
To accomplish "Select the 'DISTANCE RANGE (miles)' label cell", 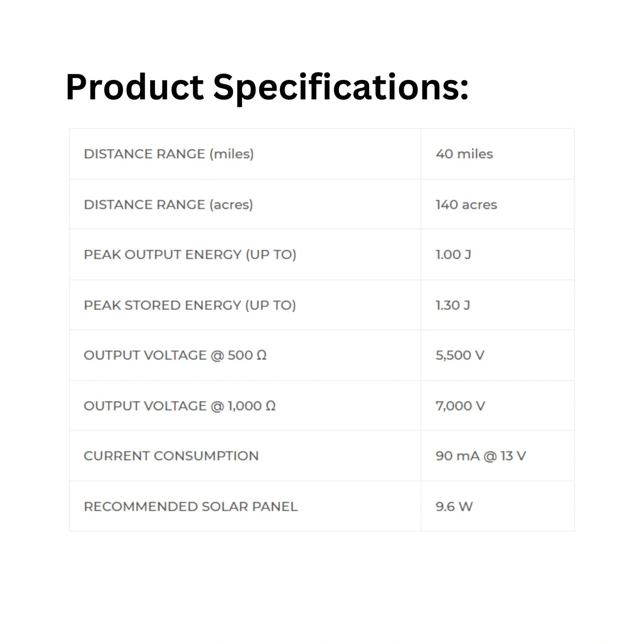I will click(169, 154).
